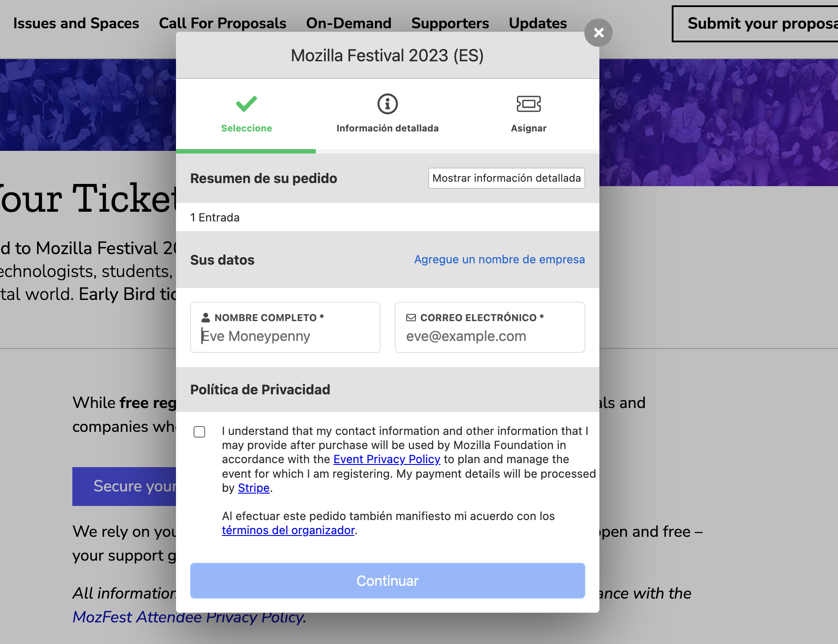
Task: Open the Información detallada info step icon
Action: (x=387, y=104)
